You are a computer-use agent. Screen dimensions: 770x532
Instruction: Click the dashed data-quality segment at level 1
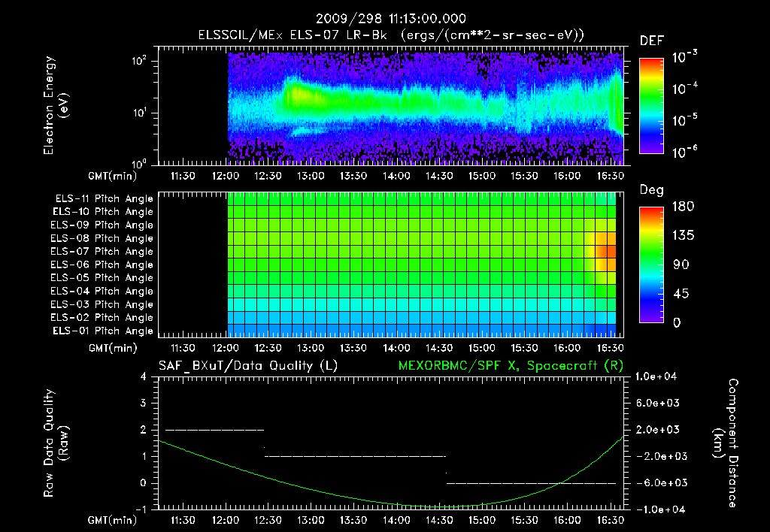point(356,456)
